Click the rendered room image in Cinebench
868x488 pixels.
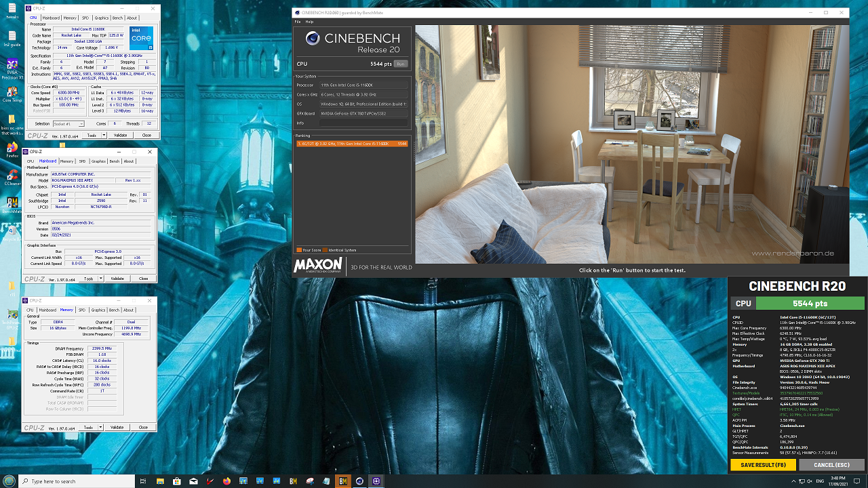pyautogui.click(x=632, y=144)
